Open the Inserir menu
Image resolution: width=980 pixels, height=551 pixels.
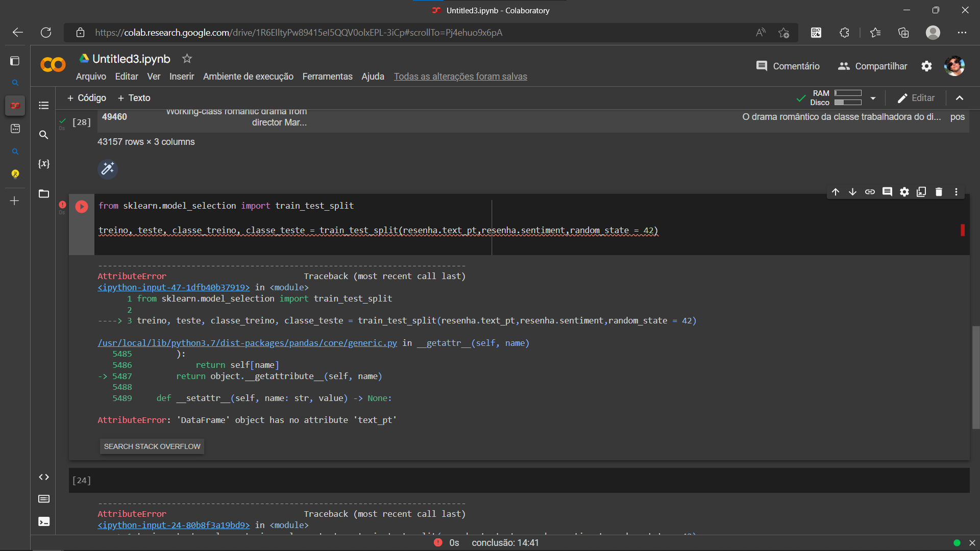[x=182, y=77]
